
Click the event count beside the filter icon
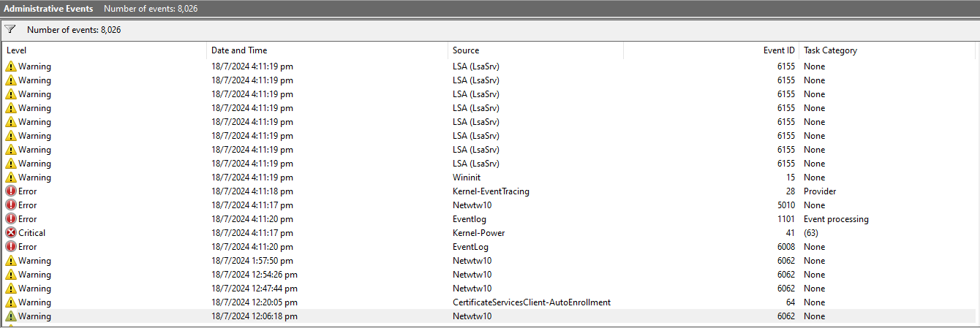(74, 30)
